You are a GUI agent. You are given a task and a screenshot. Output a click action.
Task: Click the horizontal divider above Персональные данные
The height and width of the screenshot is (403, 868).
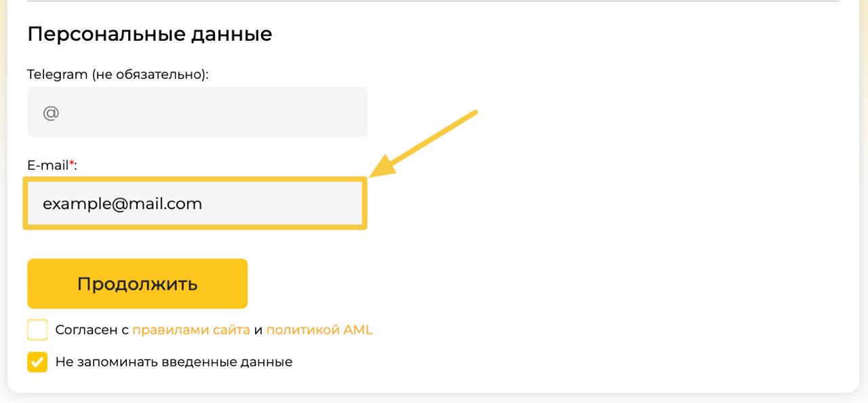(434, 1)
